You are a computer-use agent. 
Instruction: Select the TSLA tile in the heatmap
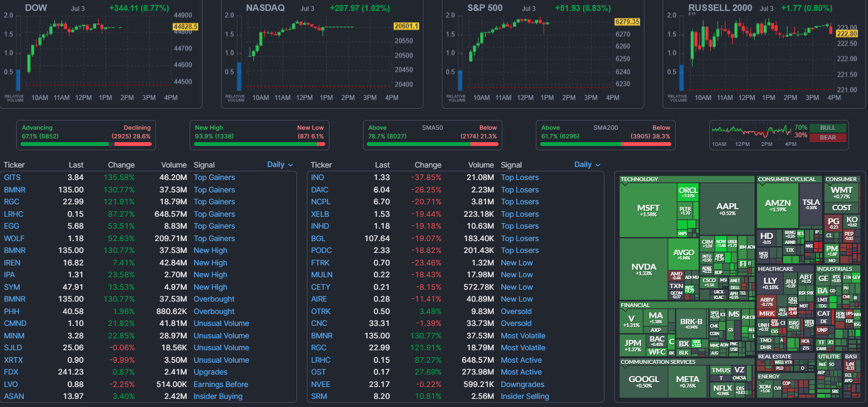[811, 204]
